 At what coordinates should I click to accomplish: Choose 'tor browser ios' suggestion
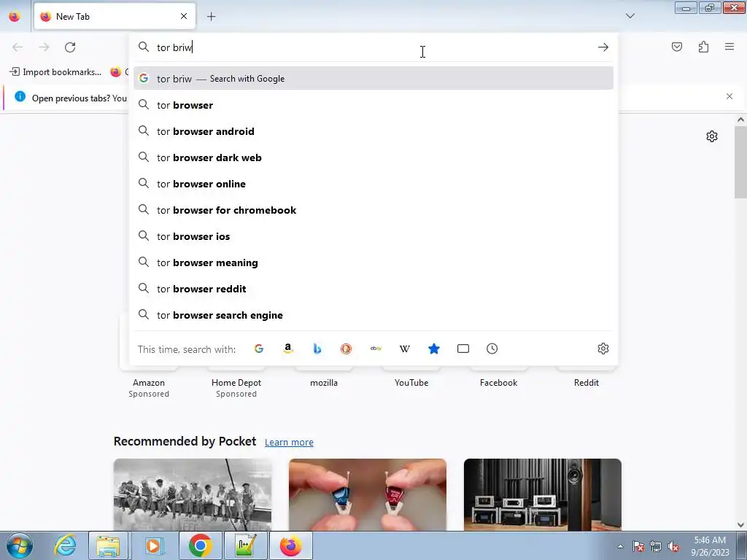click(x=373, y=236)
